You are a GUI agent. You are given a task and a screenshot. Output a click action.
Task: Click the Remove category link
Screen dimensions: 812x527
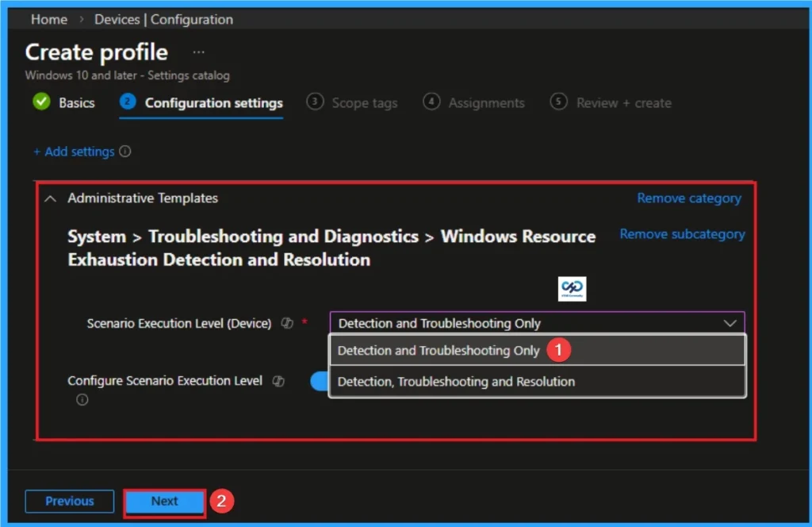click(688, 198)
